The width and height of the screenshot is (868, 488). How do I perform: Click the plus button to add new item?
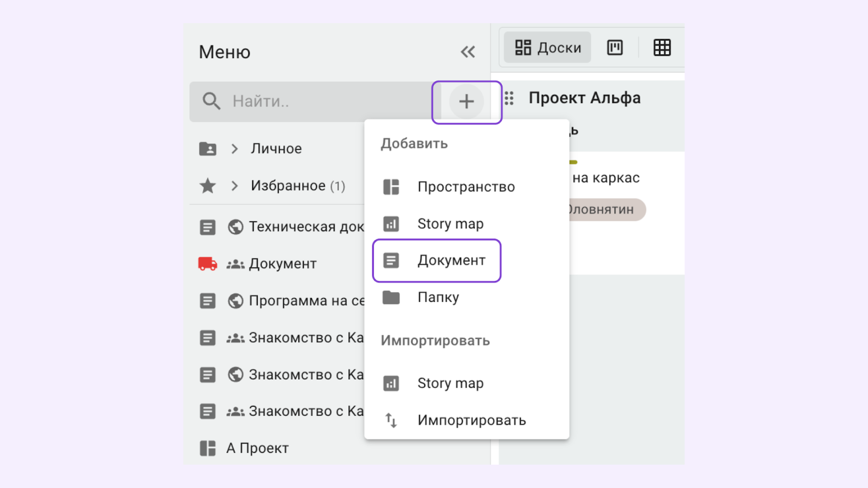click(x=467, y=101)
